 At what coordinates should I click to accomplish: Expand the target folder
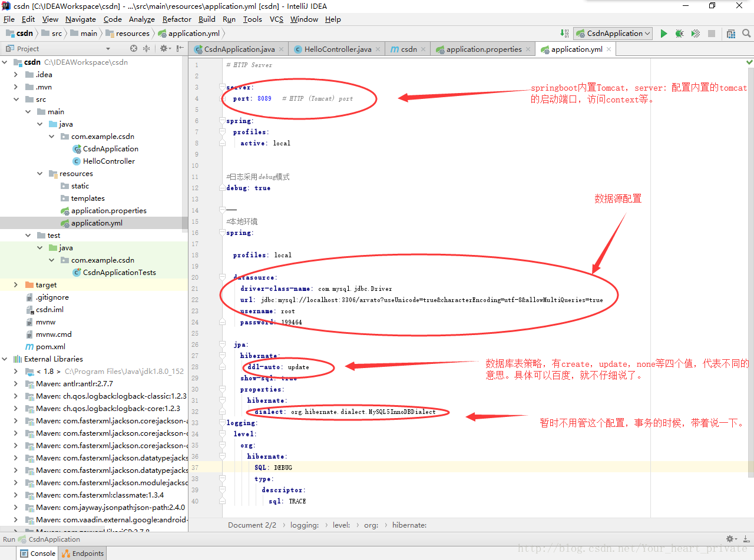16,284
